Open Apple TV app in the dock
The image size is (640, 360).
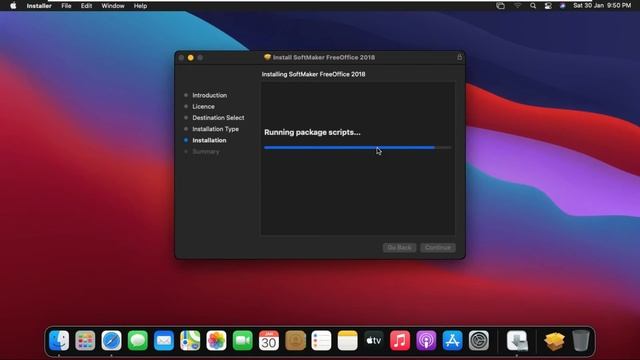tap(374, 340)
